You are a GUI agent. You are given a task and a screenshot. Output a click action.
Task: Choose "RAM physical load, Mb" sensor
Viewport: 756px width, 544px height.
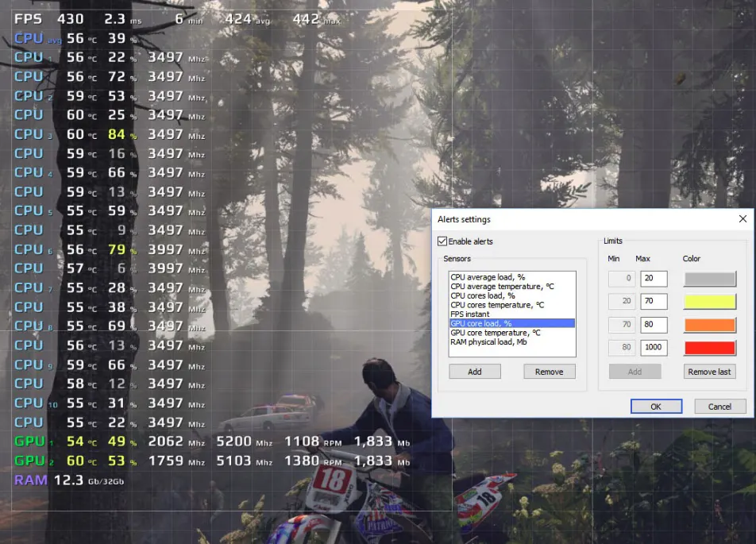[x=488, y=342]
